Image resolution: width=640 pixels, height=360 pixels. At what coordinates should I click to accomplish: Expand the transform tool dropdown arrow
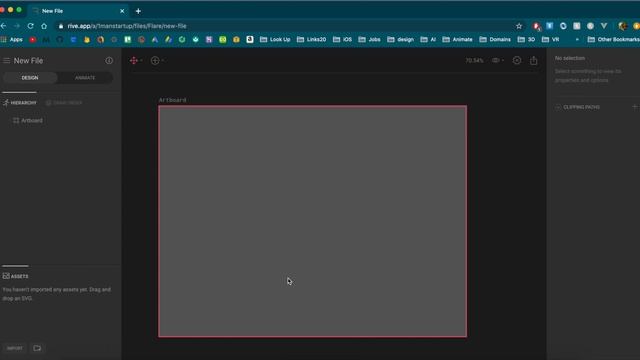[x=141, y=60]
